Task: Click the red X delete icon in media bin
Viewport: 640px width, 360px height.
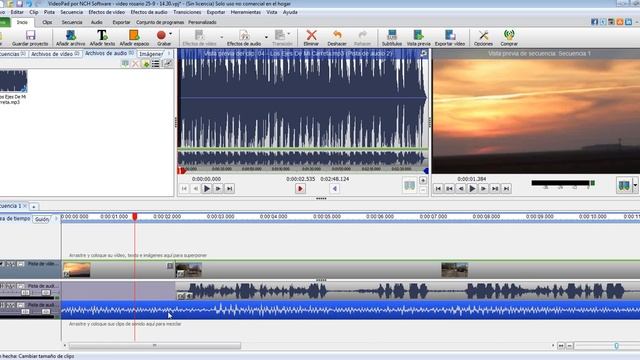Action: 136,64
